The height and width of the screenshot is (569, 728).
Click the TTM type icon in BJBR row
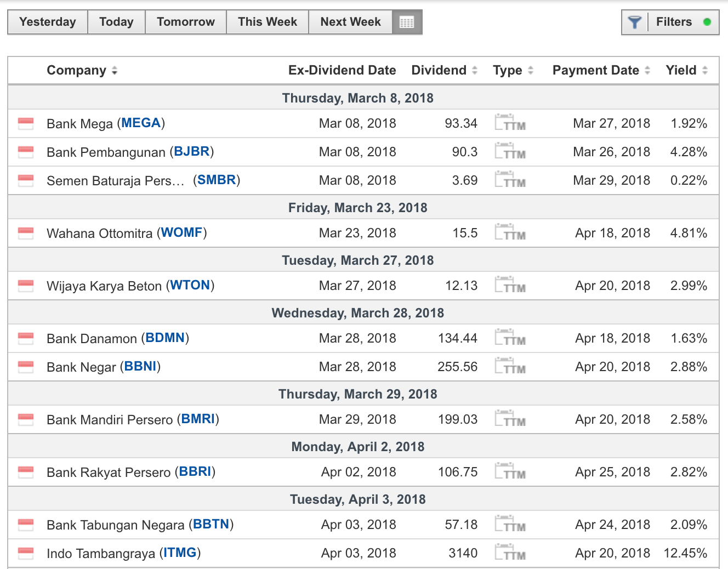510,151
